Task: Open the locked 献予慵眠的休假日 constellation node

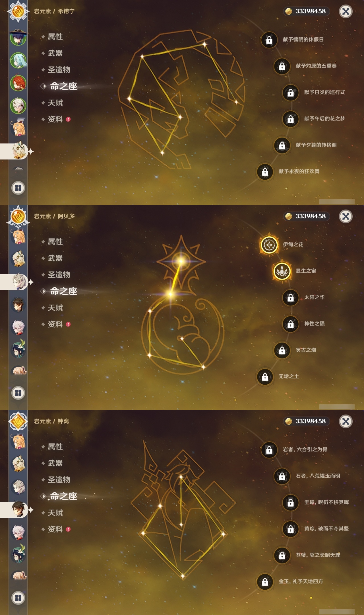Action: [269, 40]
